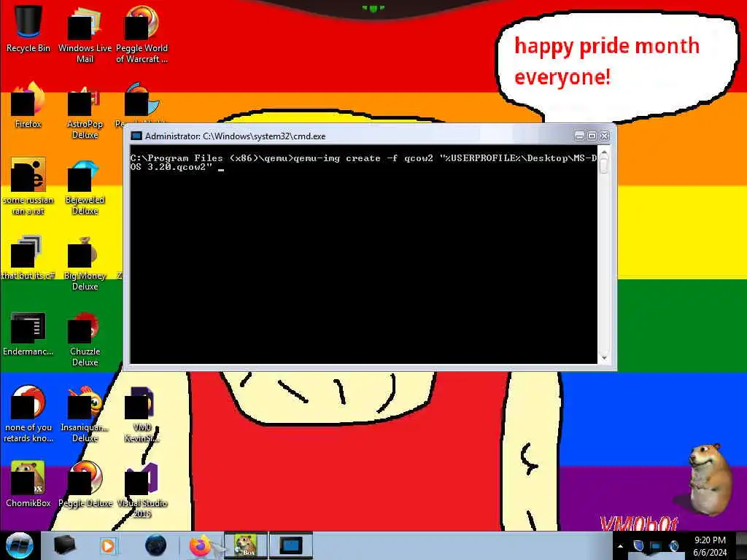Click the shield icon in system tray
This screenshot has height=560, width=747.
coord(638,545)
